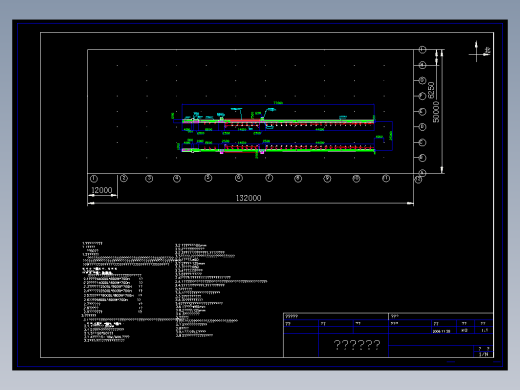Click the small blue rectangle at conveyor right end
Screen dimensions: 520x390
tap(383, 136)
